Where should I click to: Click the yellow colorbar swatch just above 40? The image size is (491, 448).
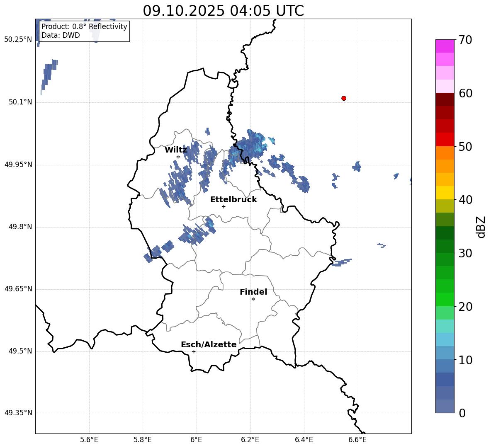445,193
